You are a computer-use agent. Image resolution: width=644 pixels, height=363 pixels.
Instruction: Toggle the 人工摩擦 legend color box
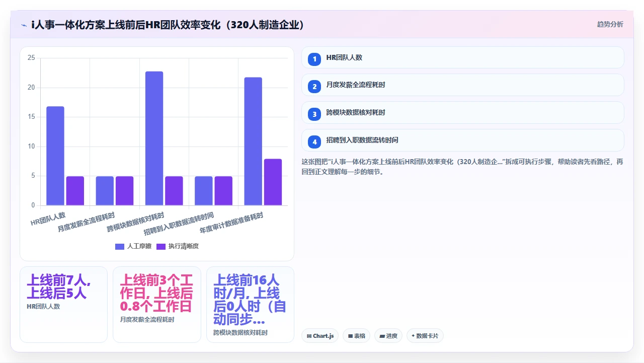click(120, 246)
